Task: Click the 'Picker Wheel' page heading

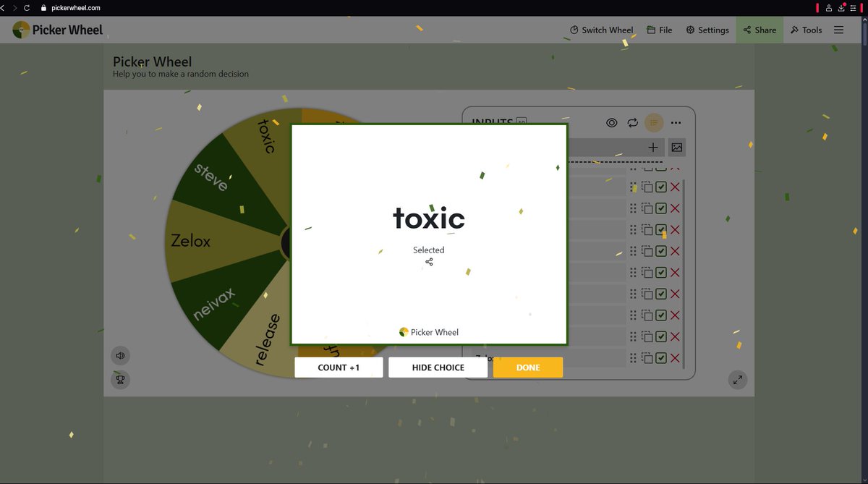Action: tap(152, 61)
